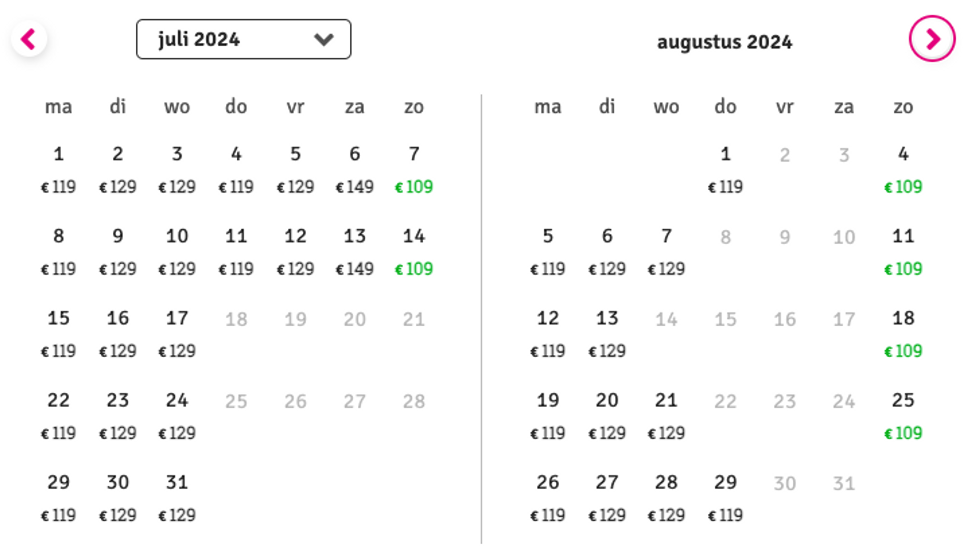Select August 1 for €119
Screen dimensions: 968x560
point(725,171)
